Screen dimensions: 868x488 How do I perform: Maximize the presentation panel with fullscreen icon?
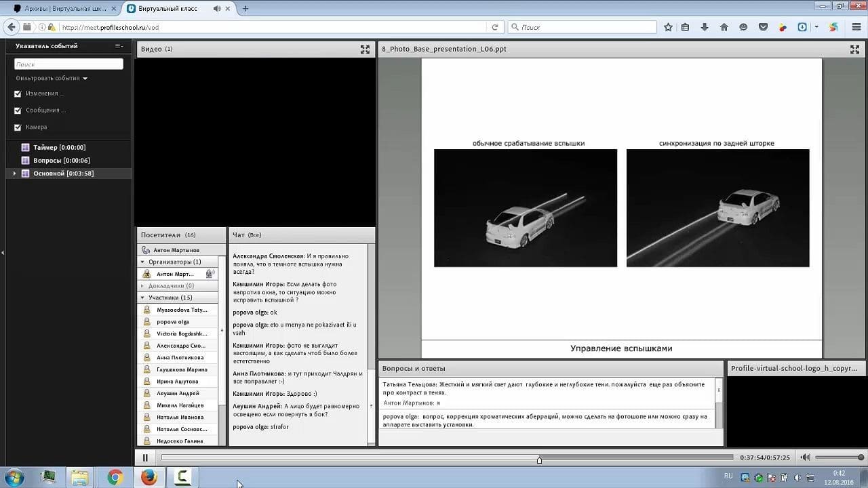pyautogui.click(x=854, y=49)
